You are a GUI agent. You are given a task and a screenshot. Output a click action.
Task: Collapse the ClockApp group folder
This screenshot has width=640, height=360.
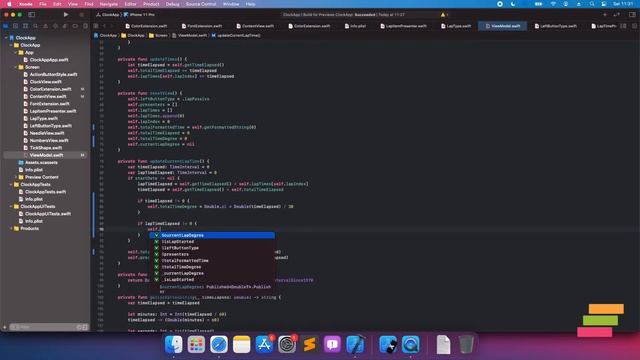click(x=11, y=45)
